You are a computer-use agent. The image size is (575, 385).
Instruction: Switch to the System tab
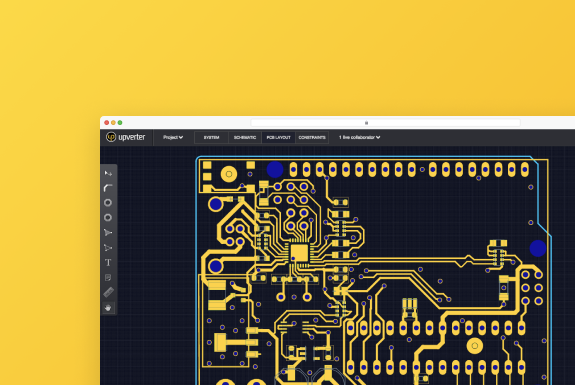coord(211,138)
